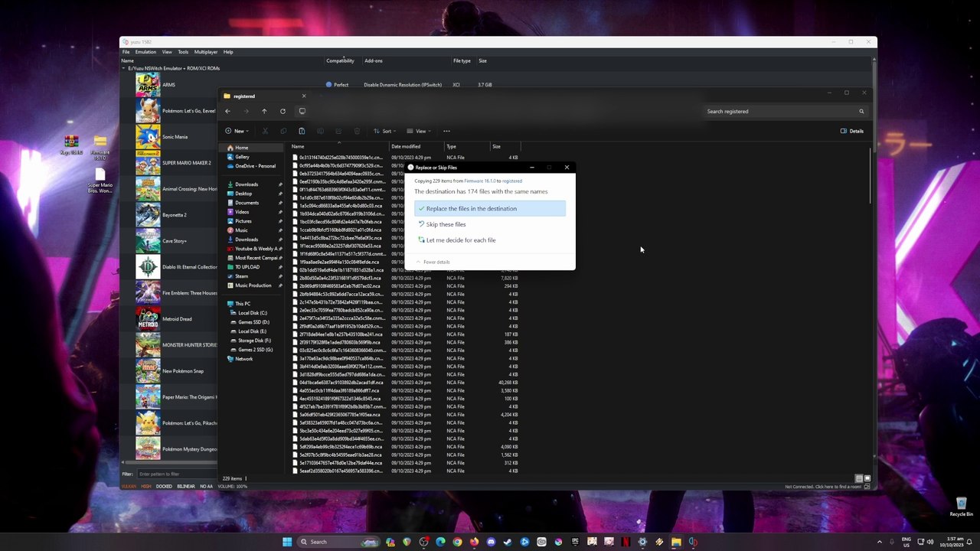Screen dimensions: 980x551
Task: Open OneDrive - Personal in sidebar
Action: pyautogui.click(x=250, y=166)
